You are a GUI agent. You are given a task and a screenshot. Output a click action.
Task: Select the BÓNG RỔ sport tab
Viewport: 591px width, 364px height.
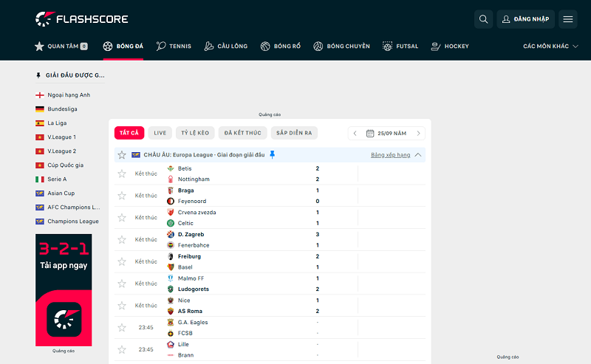(281, 47)
